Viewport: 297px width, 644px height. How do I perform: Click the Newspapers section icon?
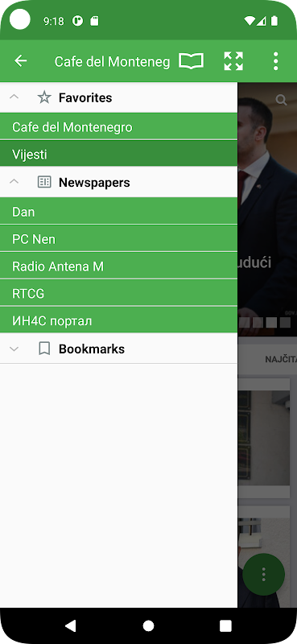(44, 182)
